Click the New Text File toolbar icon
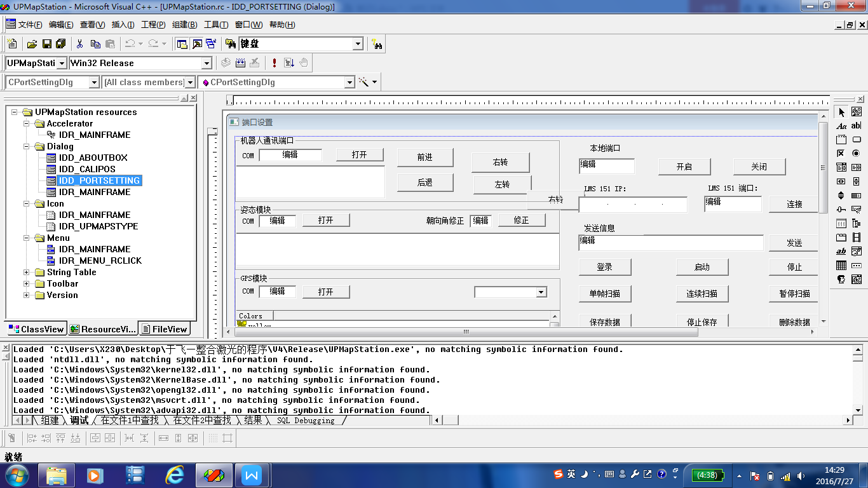The height and width of the screenshot is (488, 868). [x=11, y=44]
